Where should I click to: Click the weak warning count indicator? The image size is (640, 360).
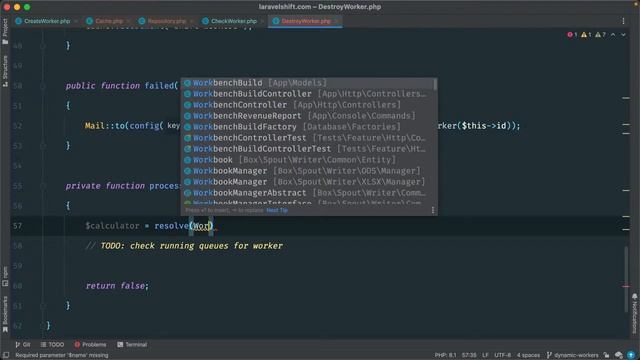click(x=600, y=35)
